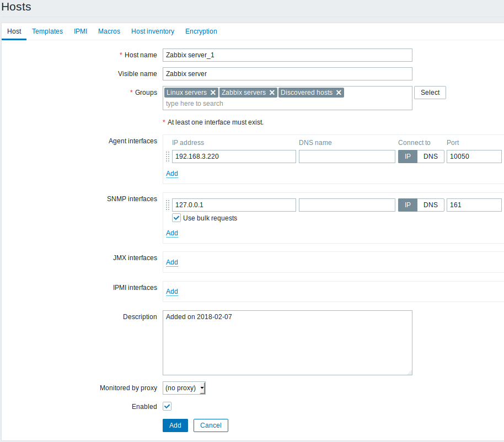Click the SNMP interface drag handle

coord(168,205)
